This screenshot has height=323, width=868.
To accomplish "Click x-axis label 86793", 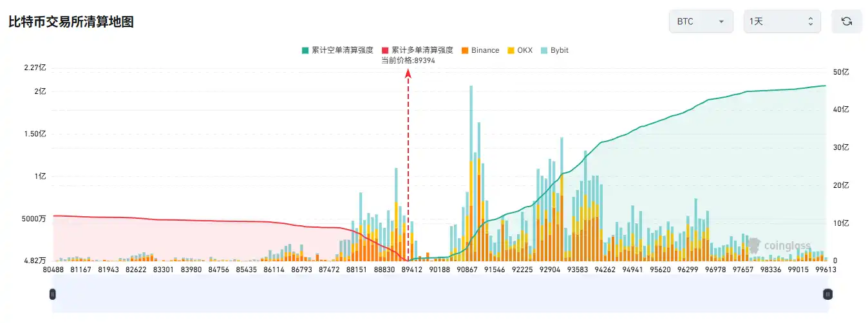I will click(x=302, y=271).
